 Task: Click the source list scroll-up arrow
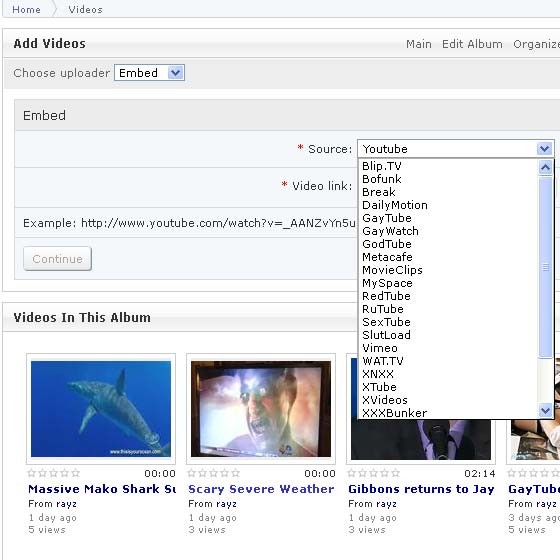(x=545, y=167)
